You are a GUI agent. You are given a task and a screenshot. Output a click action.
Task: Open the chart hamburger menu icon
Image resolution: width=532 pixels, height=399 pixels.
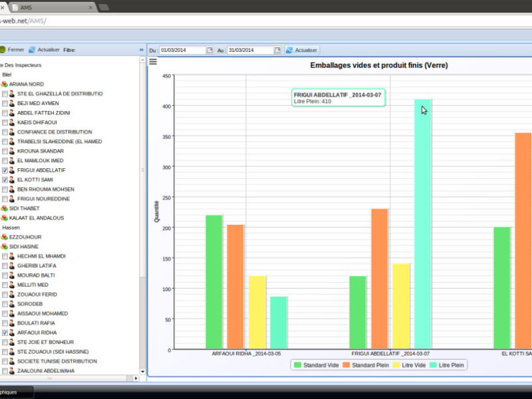(153, 62)
